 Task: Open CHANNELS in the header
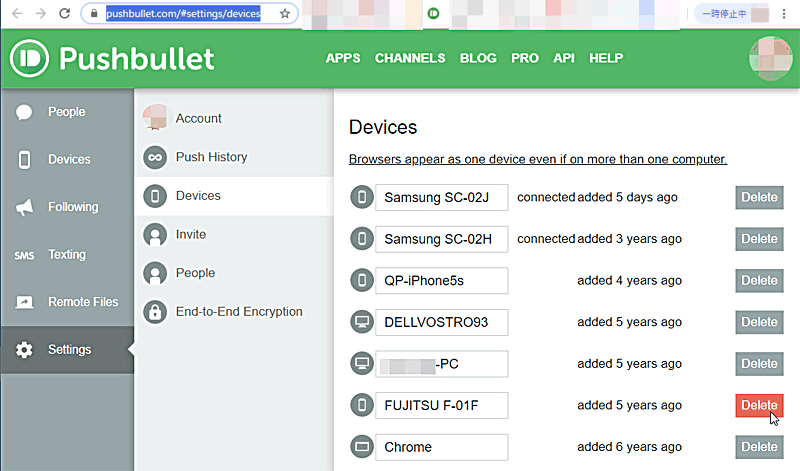410,58
